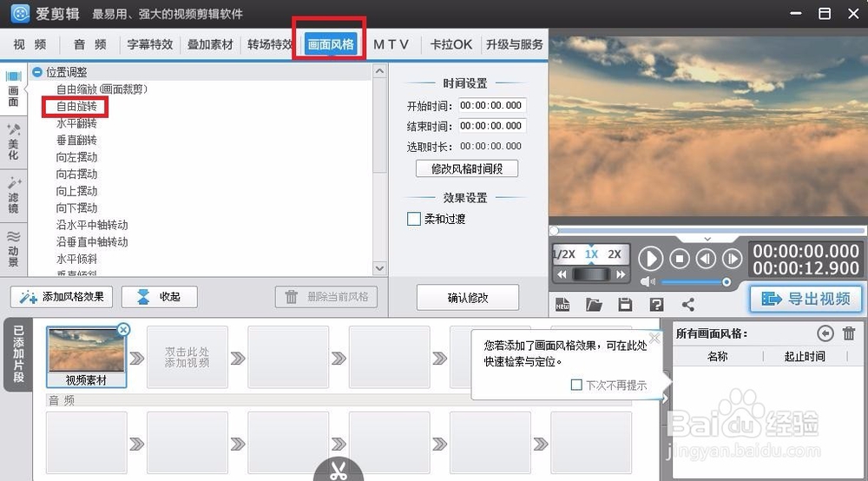Select the 垂直翻转 style
Image resolution: width=868 pixels, height=481 pixels.
pos(76,140)
